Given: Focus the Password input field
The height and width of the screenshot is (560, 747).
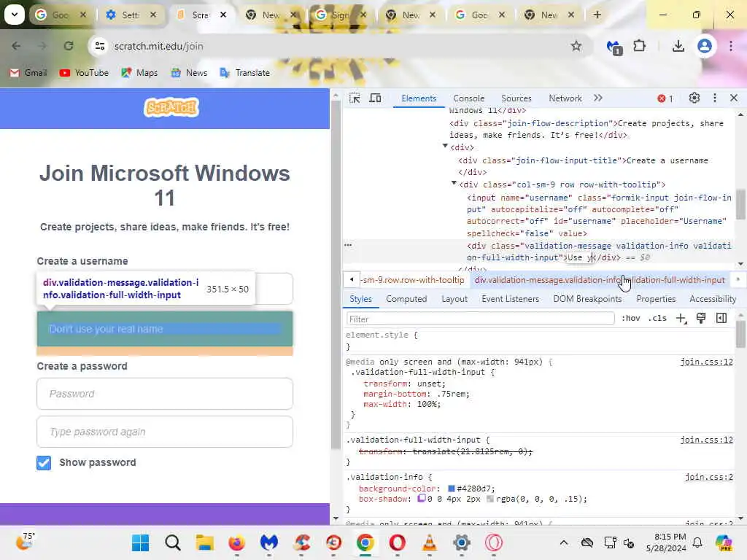Looking at the screenshot, I should tap(165, 394).
